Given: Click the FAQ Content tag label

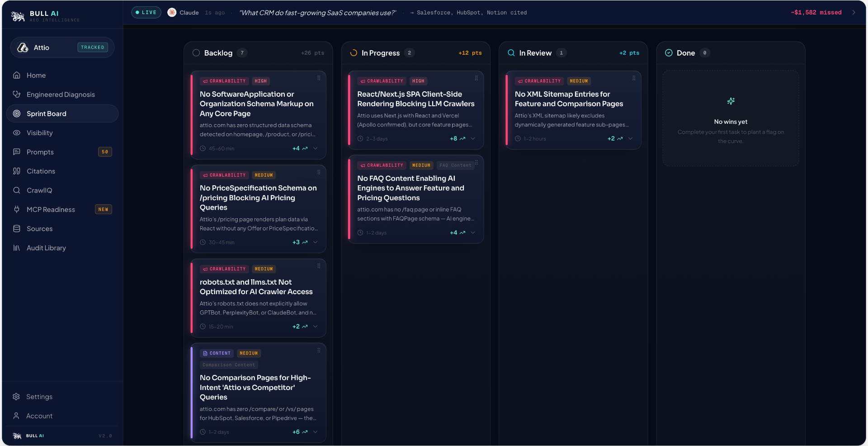Looking at the screenshot, I should 456,165.
